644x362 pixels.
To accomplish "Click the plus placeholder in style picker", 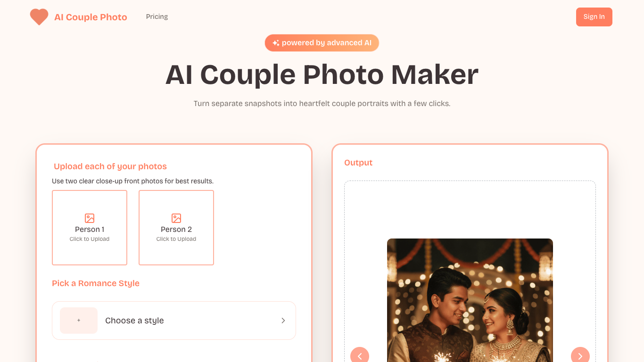I will (x=79, y=321).
